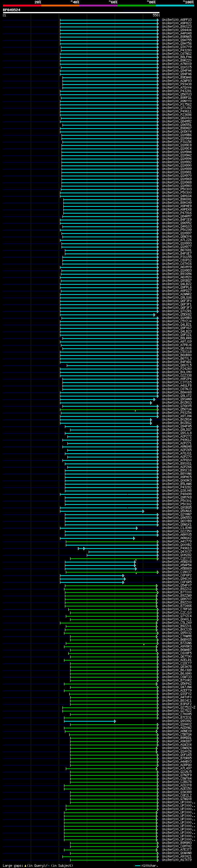Viewport: 197px width, 868px height.
Task: Click the cyan alignment bar for C6F6P2
Action: (x=92, y=575)
